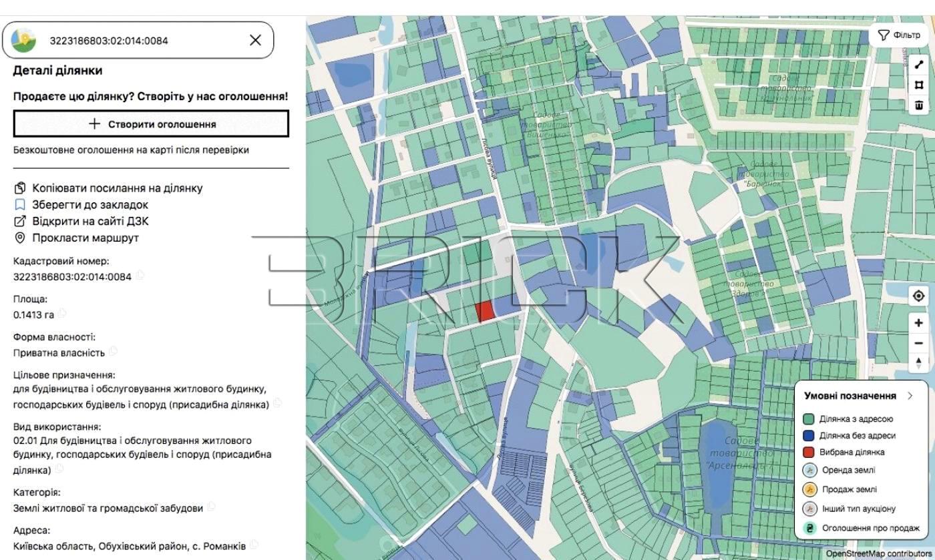Copy the cadastral number value
Image resolution: width=935 pixels, height=560 pixels.
[140, 275]
